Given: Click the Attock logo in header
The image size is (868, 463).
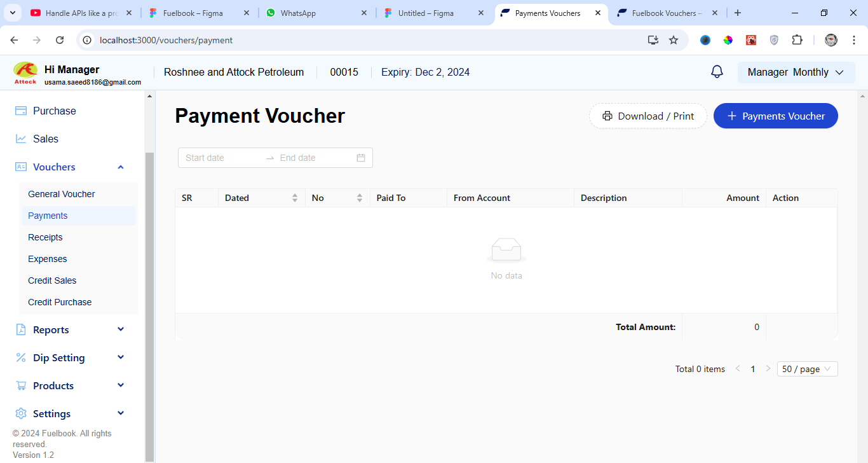Looking at the screenshot, I should (25, 73).
